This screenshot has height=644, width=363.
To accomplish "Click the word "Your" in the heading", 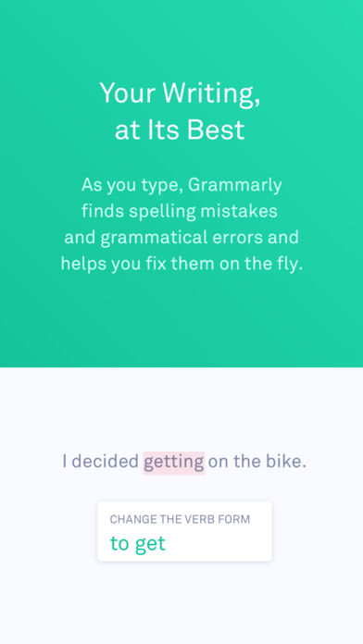I will pyautogui.click(x=128, y=93).
